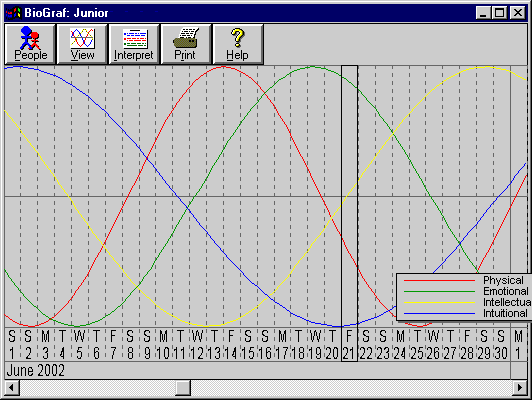Click the horizontal scrollbar thumb
The height and width of the screenshot is (400, 532).
pos(183,387)
